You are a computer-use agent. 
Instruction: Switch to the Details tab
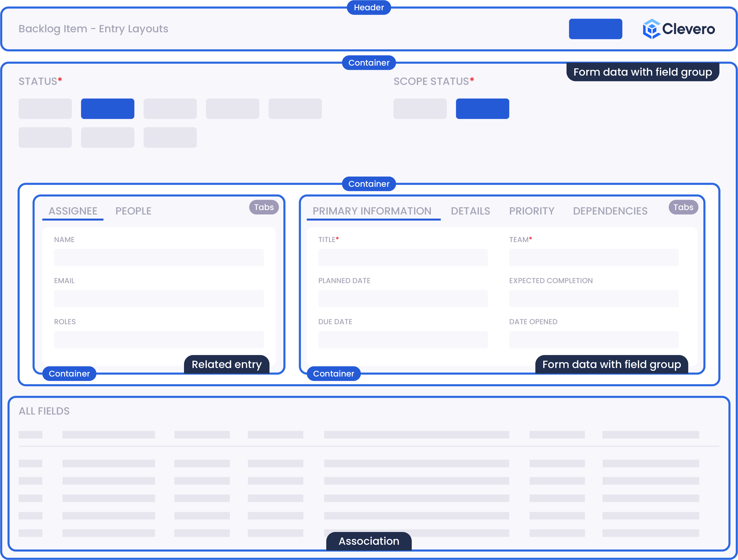470,211
